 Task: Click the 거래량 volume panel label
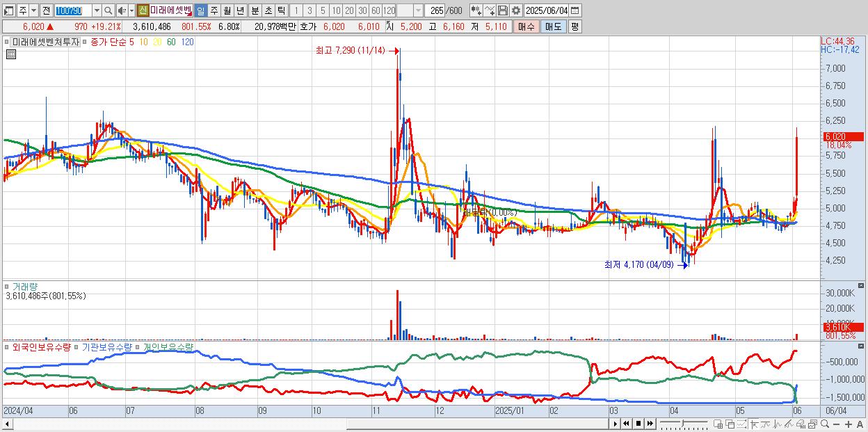pos(24,286)
